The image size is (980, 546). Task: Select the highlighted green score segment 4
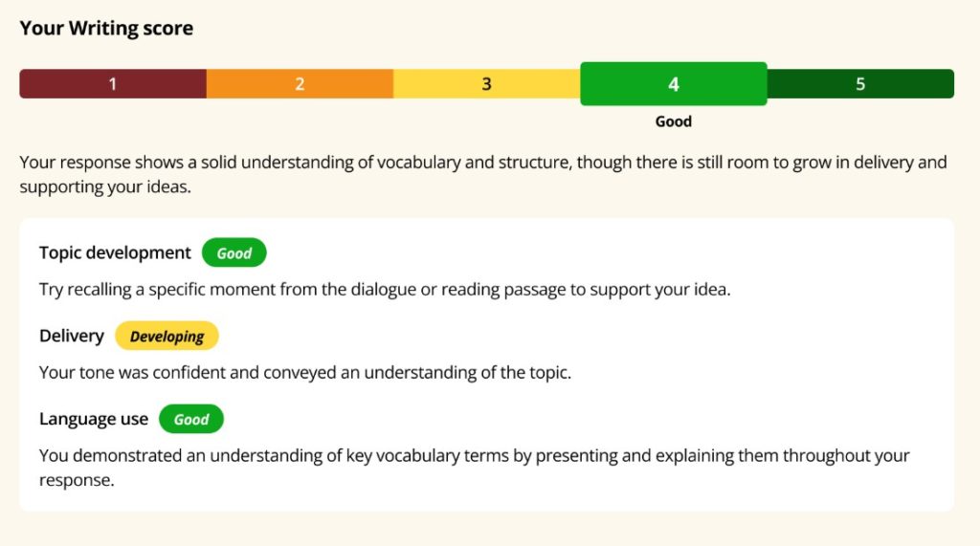(673, 84)
